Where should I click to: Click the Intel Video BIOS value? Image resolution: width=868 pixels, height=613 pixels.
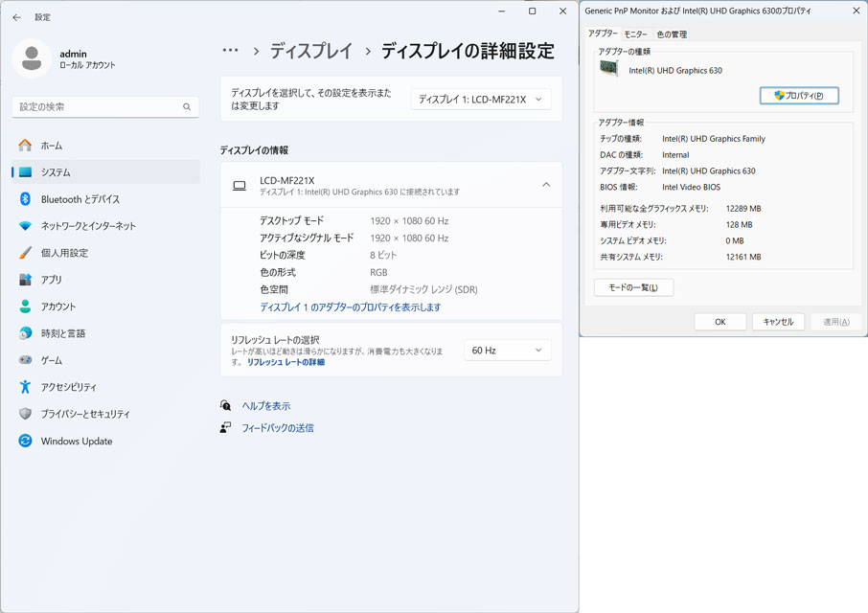(x=692, y=187)
